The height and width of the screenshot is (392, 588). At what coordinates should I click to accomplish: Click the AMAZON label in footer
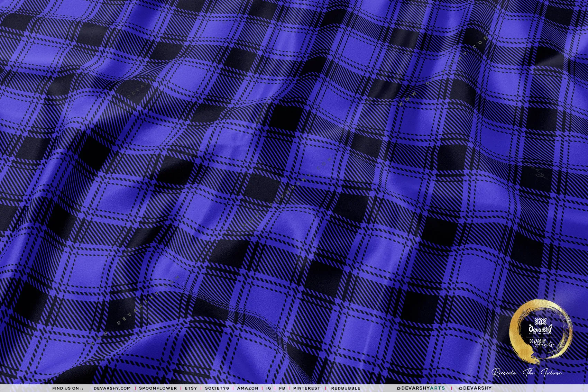pos(247,388)
